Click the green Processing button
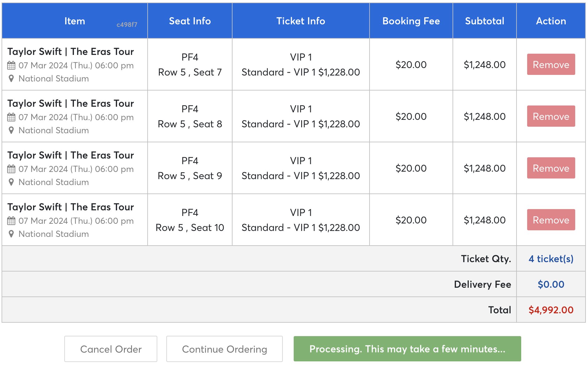588x367 pixels. pyautogui.click(x=407, y=349)
